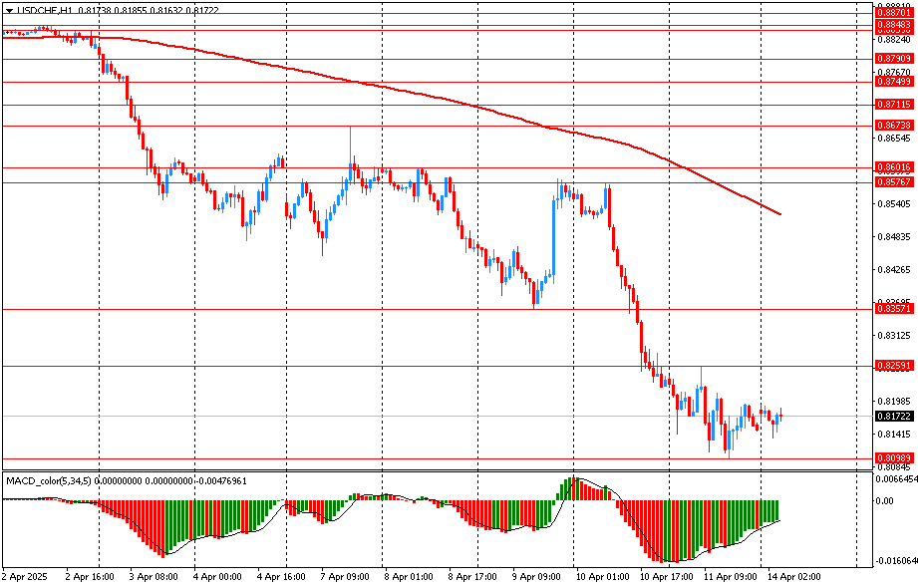This screenshot has height=588, width=918.
Task: Click the 0.87499 red price tag
Action: tap(892, 82)
